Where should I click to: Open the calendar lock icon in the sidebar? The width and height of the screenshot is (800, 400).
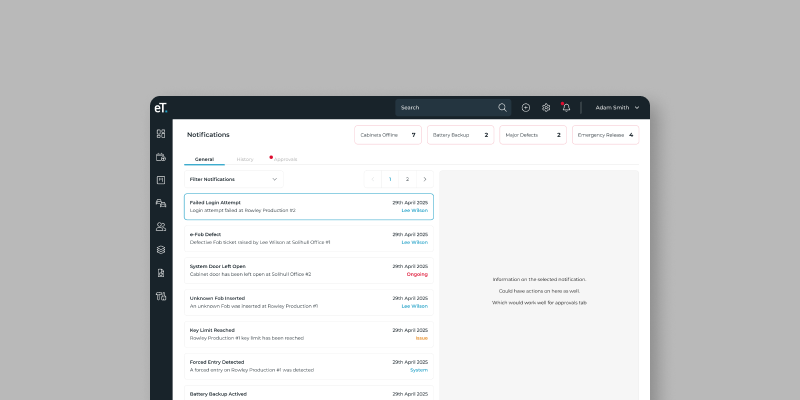click(161, 157)
